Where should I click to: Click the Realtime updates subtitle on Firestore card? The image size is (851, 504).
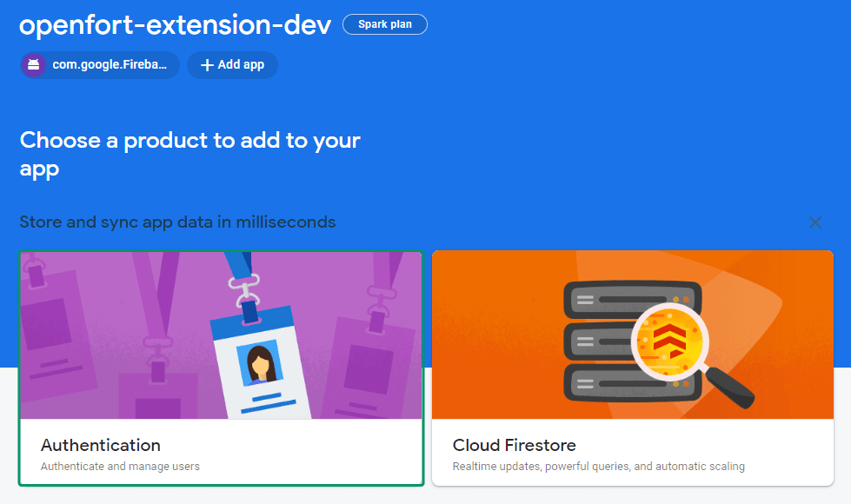598,467
